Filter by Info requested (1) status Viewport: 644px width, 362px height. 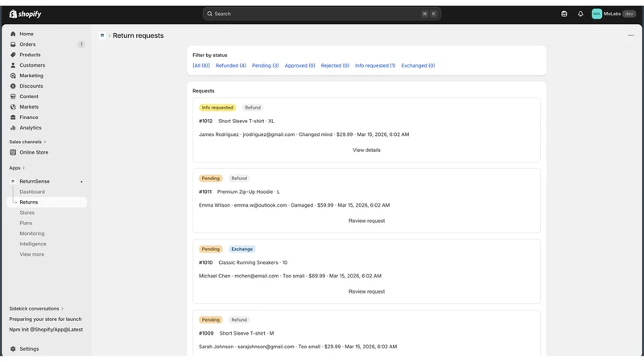375,66
